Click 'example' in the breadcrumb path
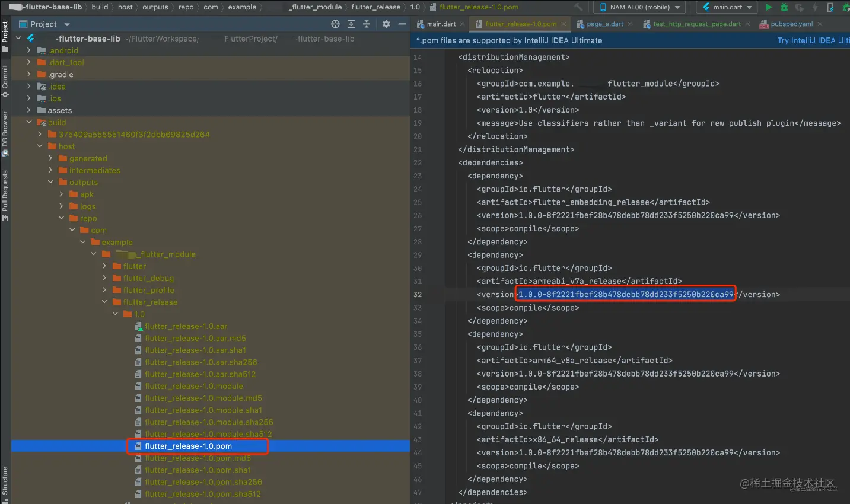The image size is (850, 504). pyautogui.click(x=242, y=7)
